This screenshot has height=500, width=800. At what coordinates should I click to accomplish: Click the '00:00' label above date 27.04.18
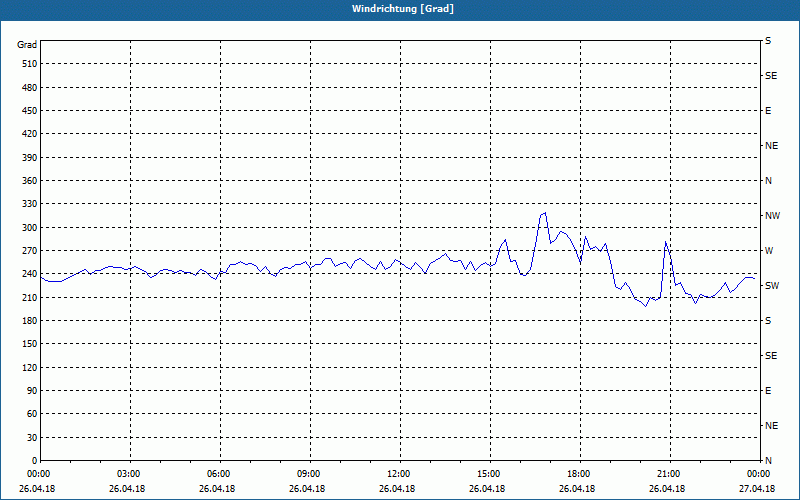point(759,474)
